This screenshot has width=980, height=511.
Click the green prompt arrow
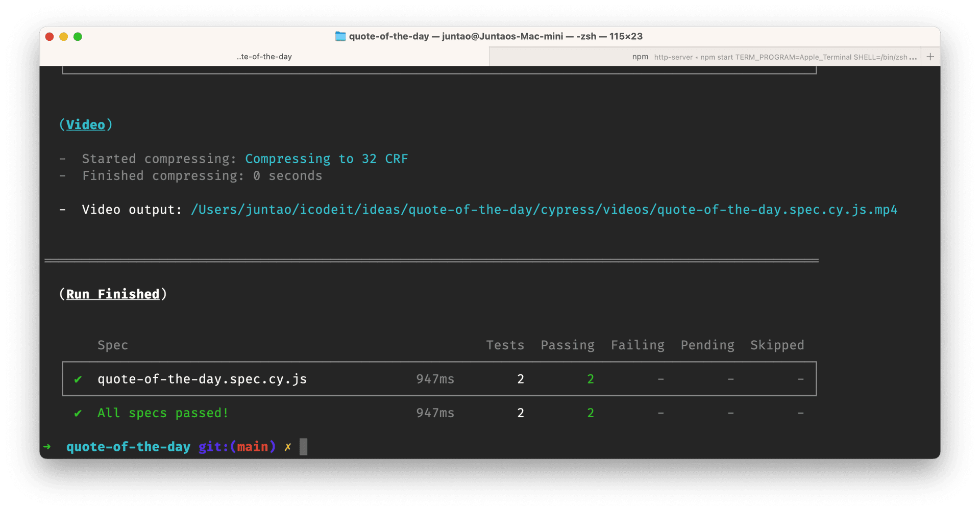coord(47,447)
